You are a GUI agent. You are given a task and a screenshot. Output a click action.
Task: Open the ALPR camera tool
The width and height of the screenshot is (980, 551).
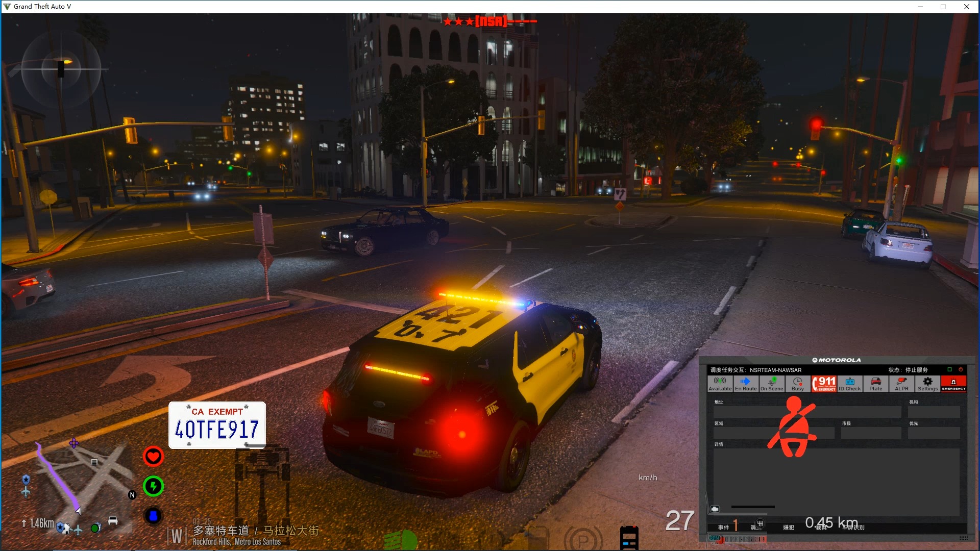point(902,384)
